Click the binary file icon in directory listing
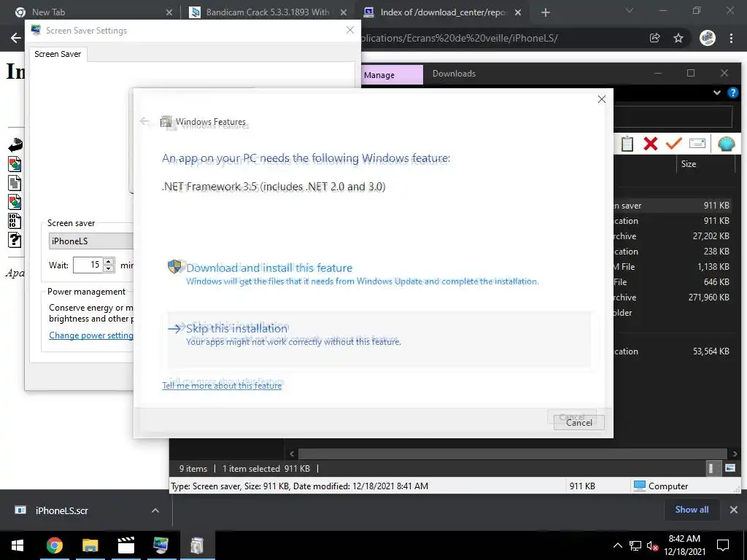Screen dimensions: 747x560 click(15, 221)
